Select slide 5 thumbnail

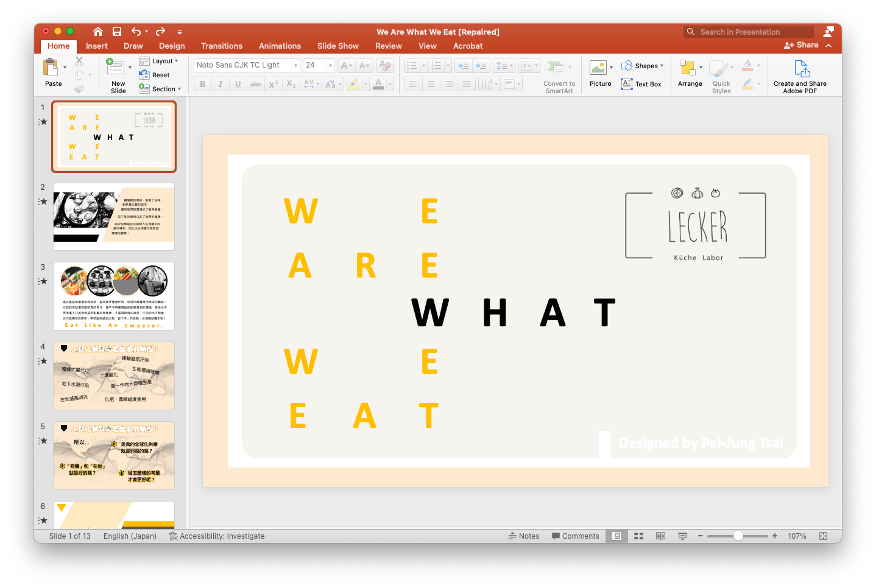point(114,456)
